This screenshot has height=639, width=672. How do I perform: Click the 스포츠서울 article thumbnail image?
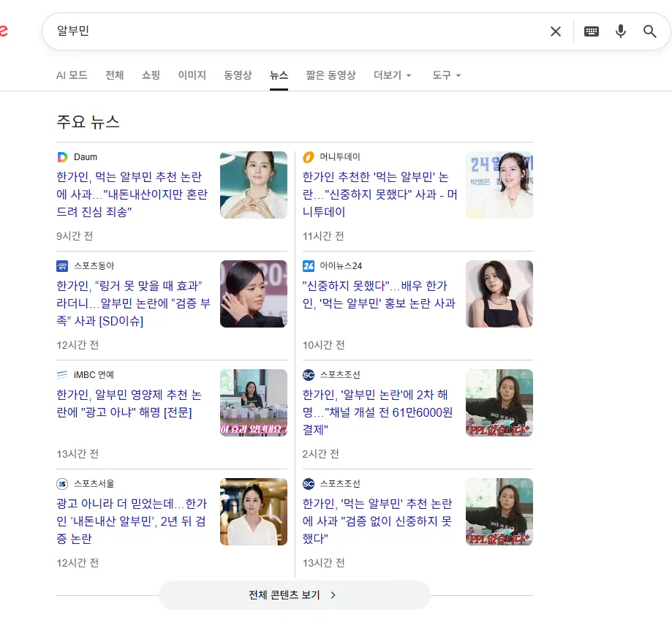coord(254,512)
